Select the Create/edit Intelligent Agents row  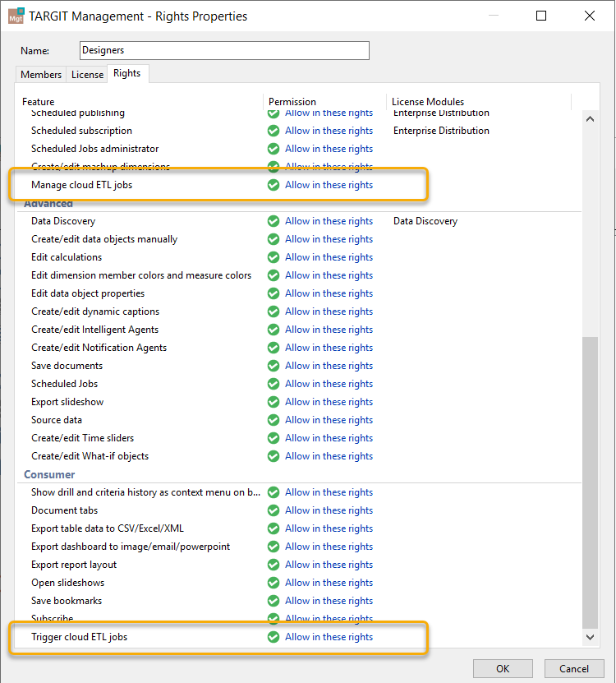299,330
